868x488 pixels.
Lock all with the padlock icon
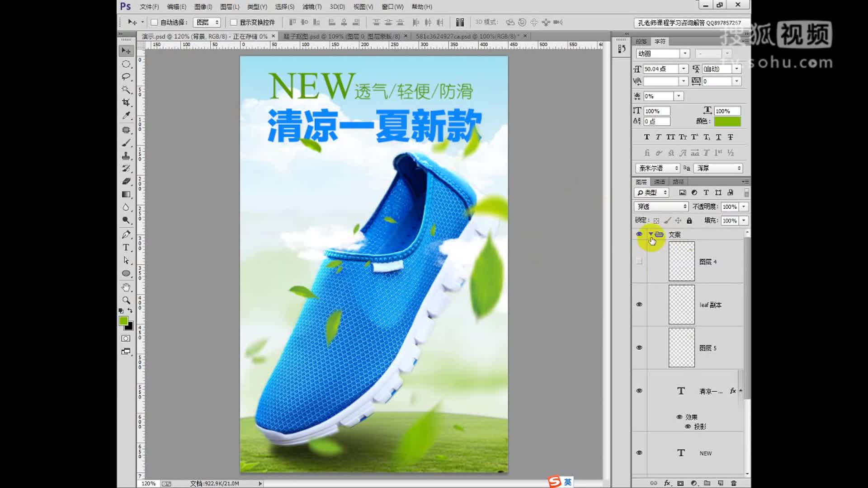click(x=689, y=221)
